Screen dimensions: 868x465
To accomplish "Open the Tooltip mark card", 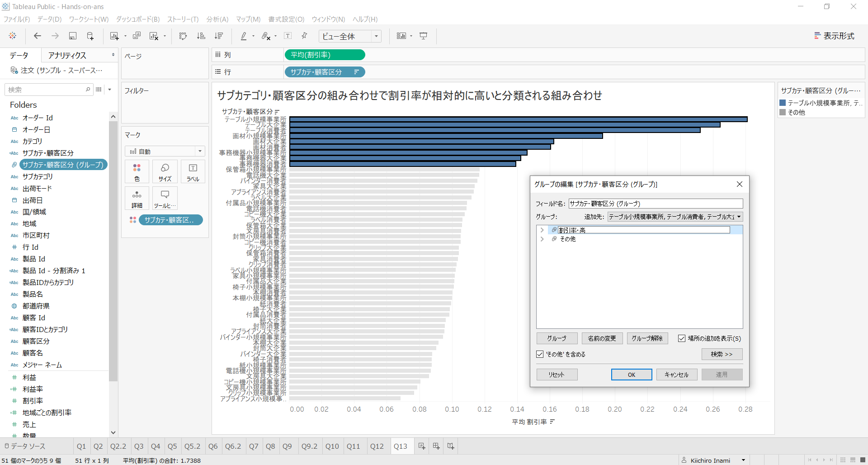I will [x=165, y=199].
